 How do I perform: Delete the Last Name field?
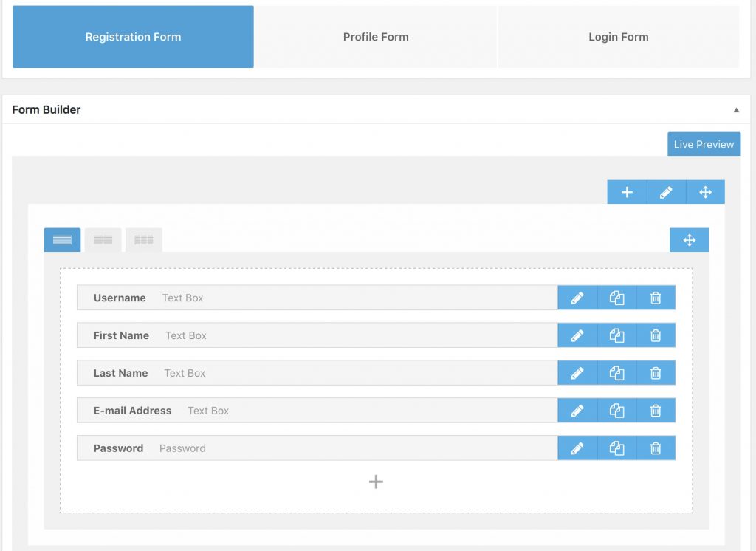[656, 373]
